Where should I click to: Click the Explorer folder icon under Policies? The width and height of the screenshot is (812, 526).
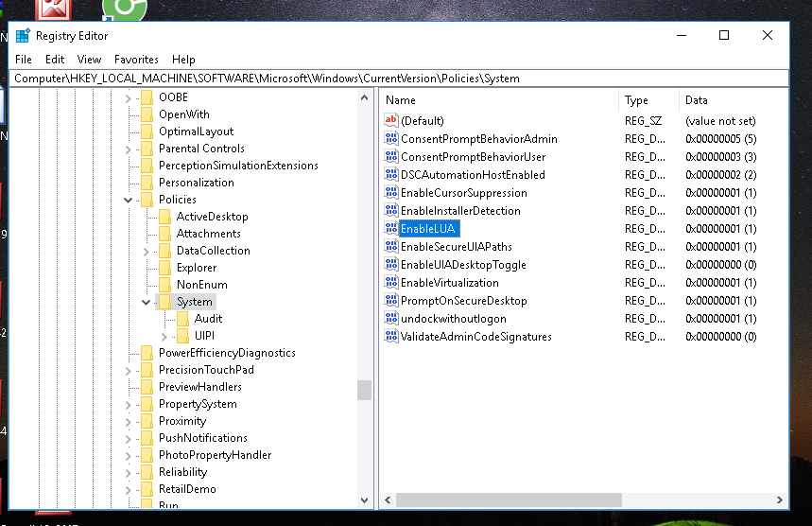(x=164, y=268)
